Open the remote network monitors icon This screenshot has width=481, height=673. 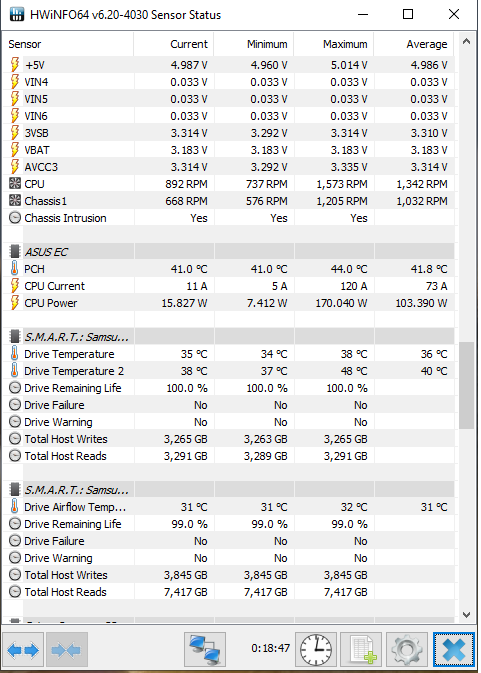[x=205, y=650]
